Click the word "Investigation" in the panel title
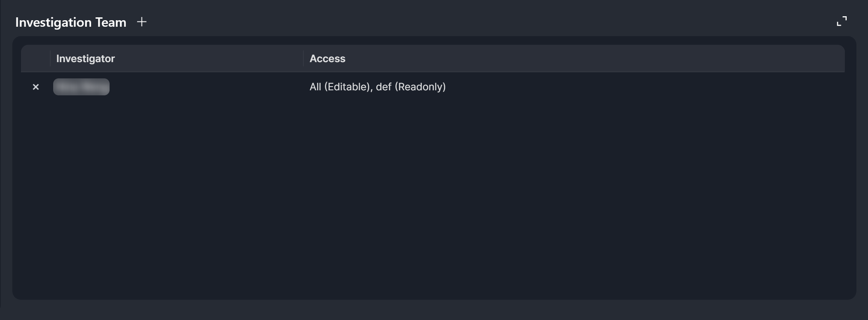 point(54,22)
